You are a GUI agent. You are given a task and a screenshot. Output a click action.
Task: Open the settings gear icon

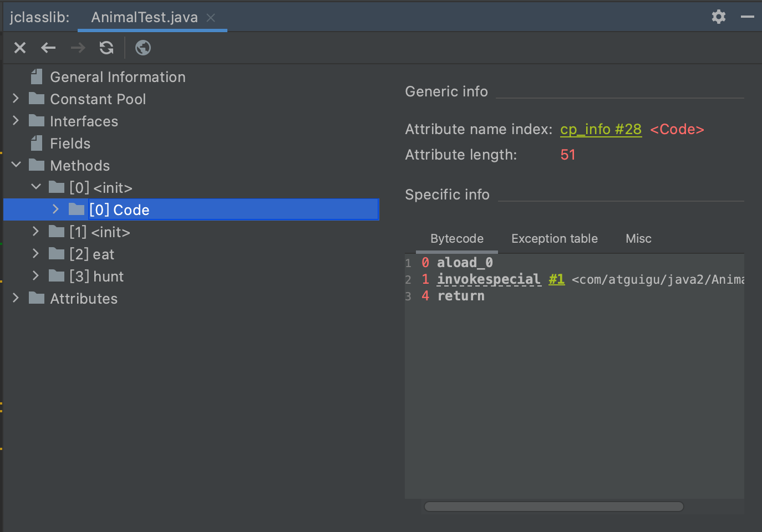point(719,17)
